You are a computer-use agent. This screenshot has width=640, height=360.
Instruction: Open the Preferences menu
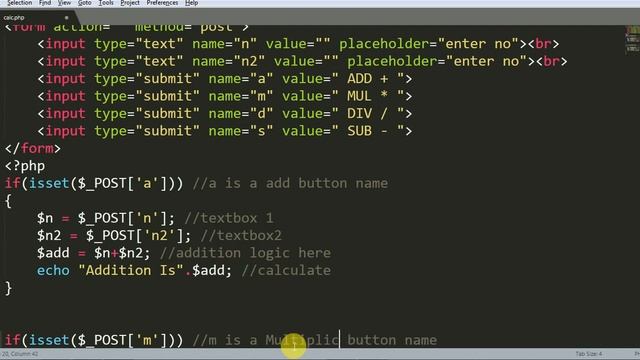pyautogui.click(x=162, y=3)
